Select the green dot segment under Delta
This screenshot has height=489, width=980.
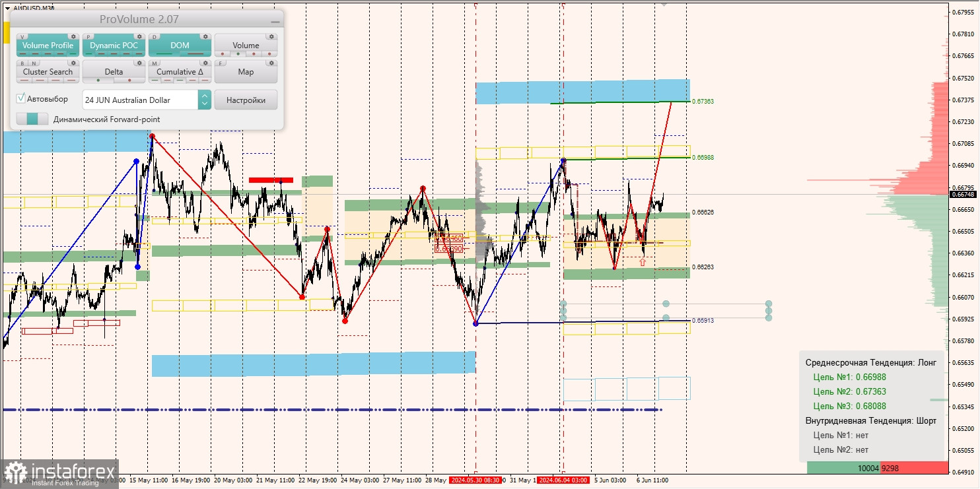98,81
